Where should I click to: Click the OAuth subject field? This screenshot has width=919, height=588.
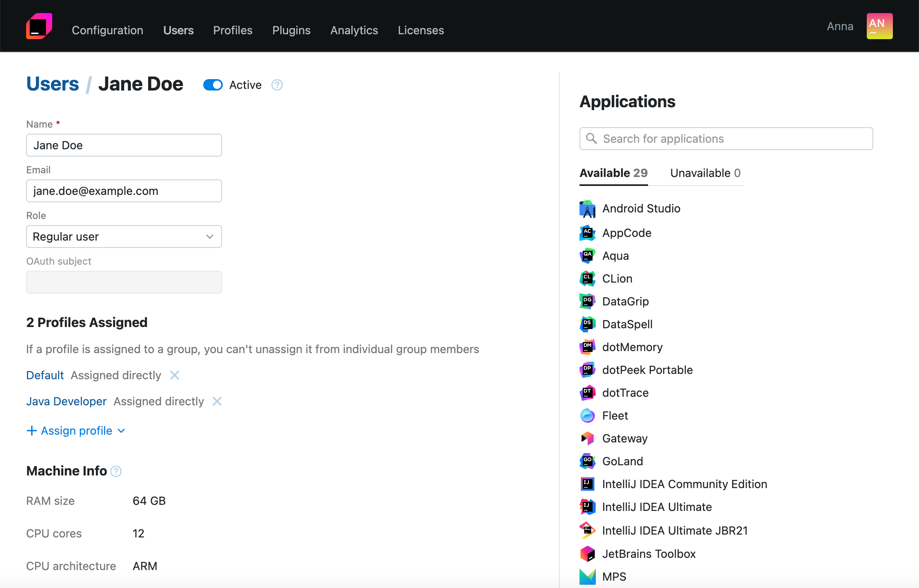click(124, 282)
